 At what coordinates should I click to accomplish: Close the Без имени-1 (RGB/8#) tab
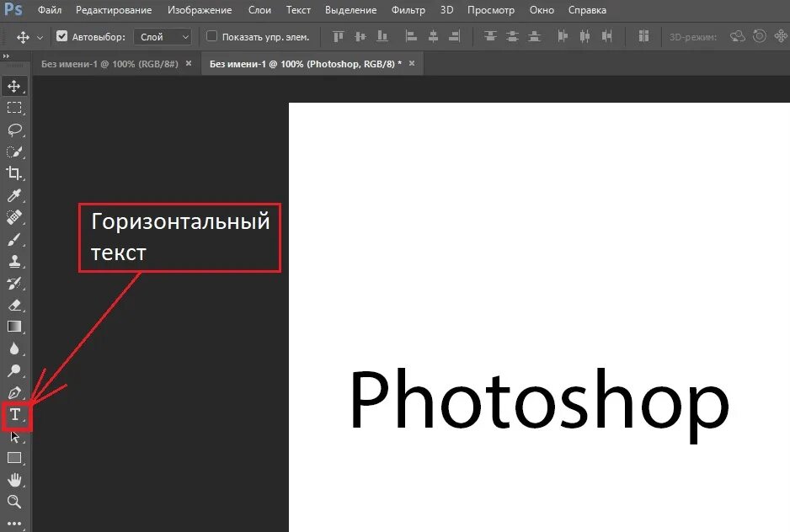click(x=189, y=63)
